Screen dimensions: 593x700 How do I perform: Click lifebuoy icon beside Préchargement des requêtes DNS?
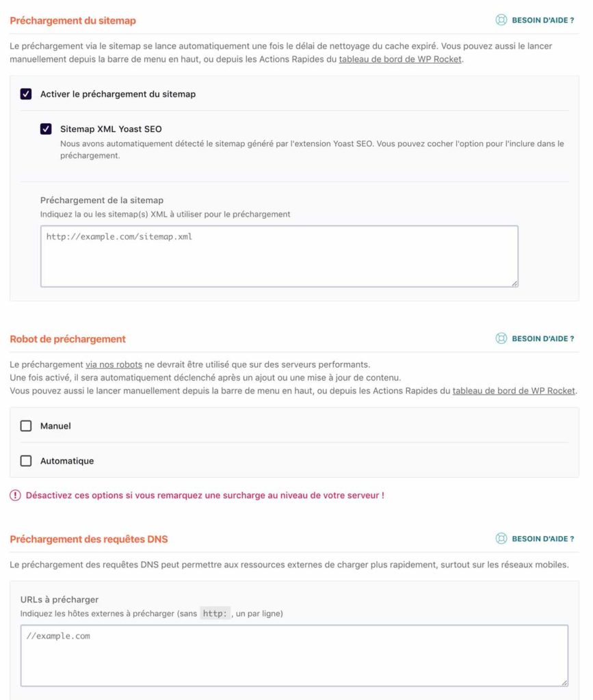(x=501, y=539)
